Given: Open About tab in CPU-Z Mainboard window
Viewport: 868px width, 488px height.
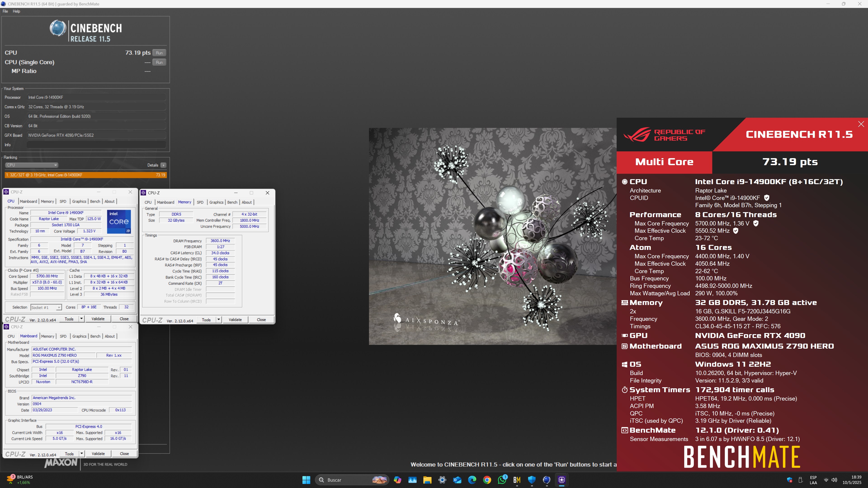Looking at the screenshot, I should tap(110, 336).
